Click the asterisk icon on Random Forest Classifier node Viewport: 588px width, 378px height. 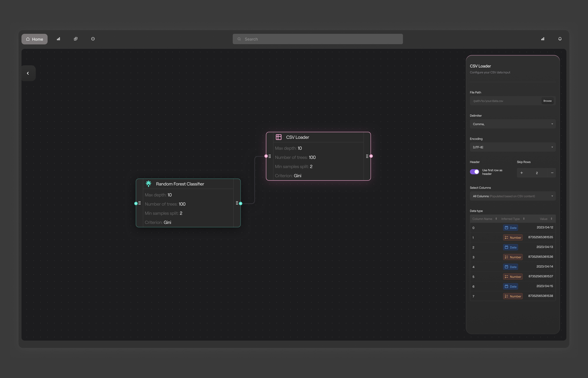149,184
